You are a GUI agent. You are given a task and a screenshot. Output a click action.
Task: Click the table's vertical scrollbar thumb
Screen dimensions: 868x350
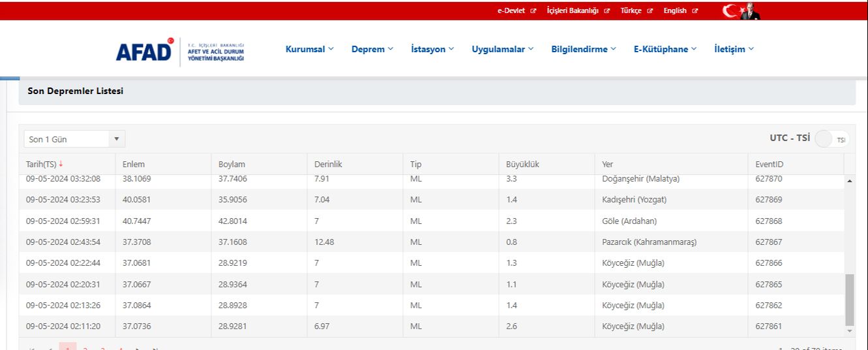(849, 299)
